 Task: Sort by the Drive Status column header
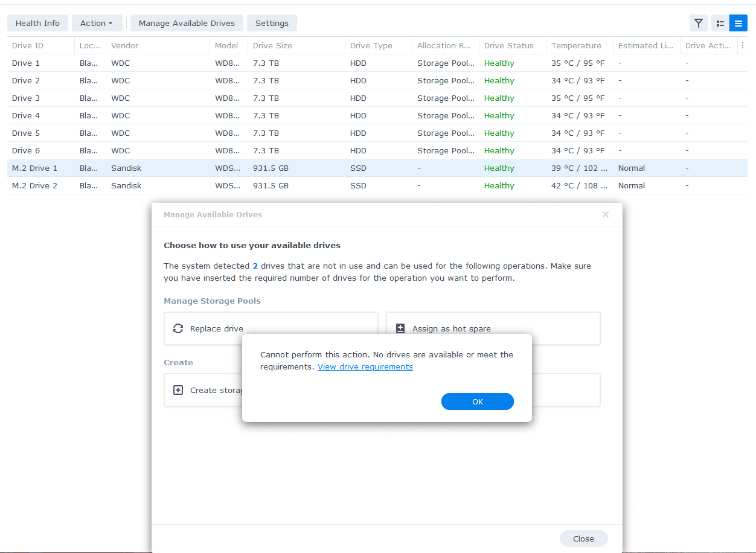[x=512, y=45]
